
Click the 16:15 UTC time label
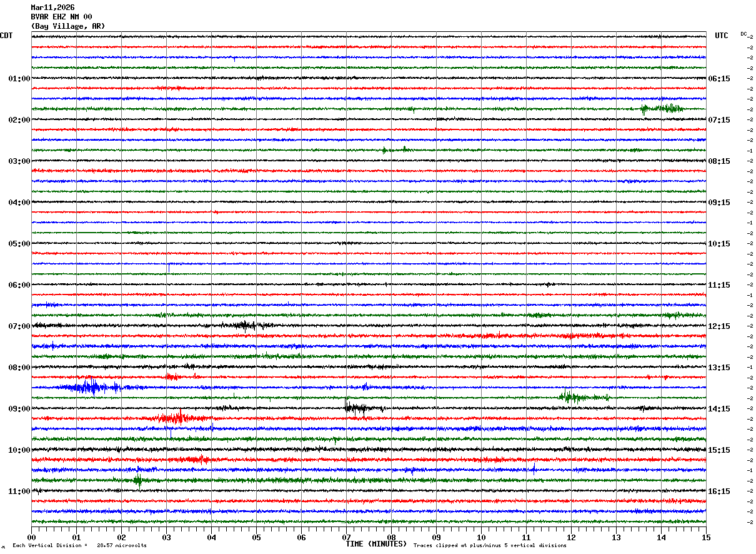point(719,491)
